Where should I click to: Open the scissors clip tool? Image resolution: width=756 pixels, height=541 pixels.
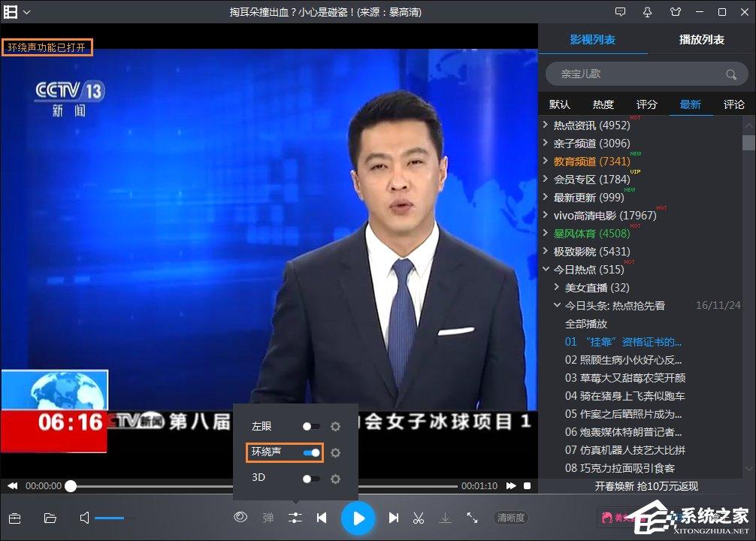pyautogui.click(x=419, y=518)
